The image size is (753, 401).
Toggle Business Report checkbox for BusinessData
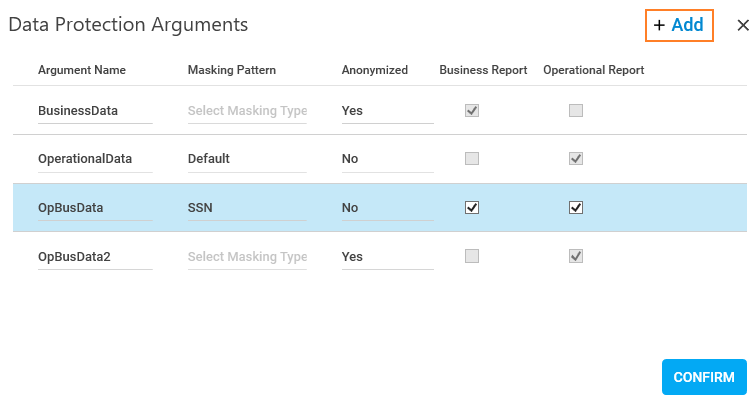click(472, 110)
